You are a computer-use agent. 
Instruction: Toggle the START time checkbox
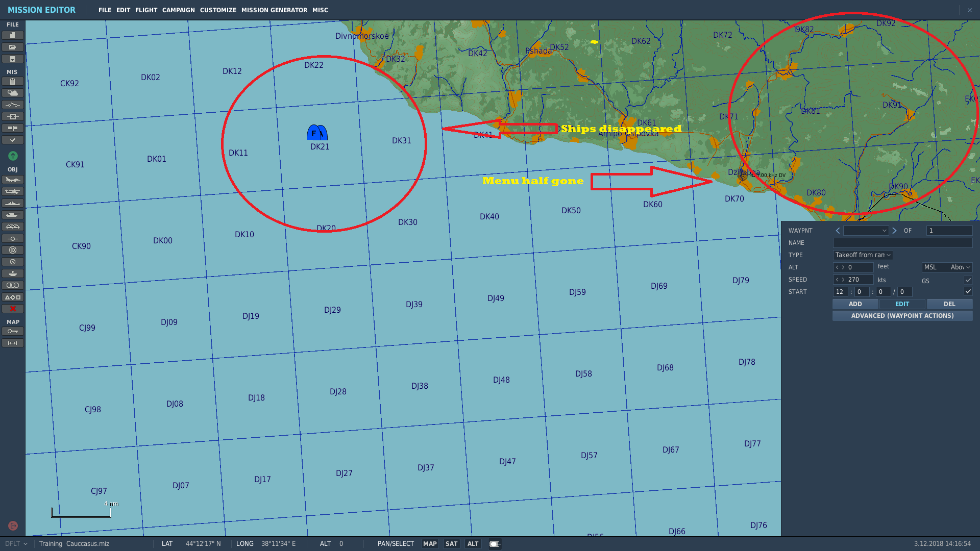pyautogui.click(x=968, y=291)
